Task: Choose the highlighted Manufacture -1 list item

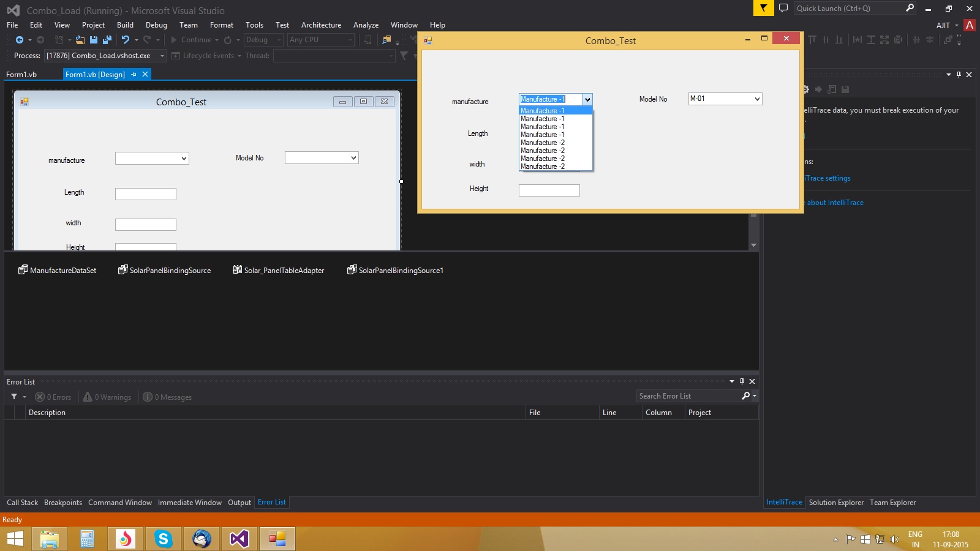Action: pos(556,111)
